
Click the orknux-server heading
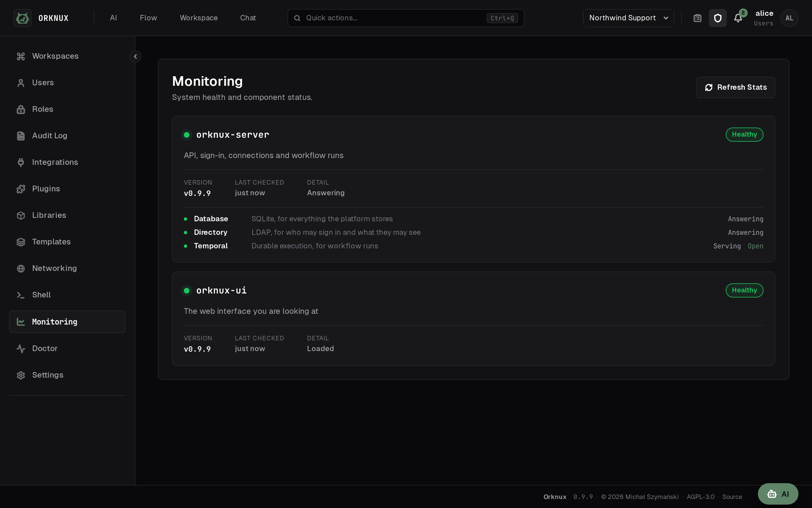(x=233, y=135)
